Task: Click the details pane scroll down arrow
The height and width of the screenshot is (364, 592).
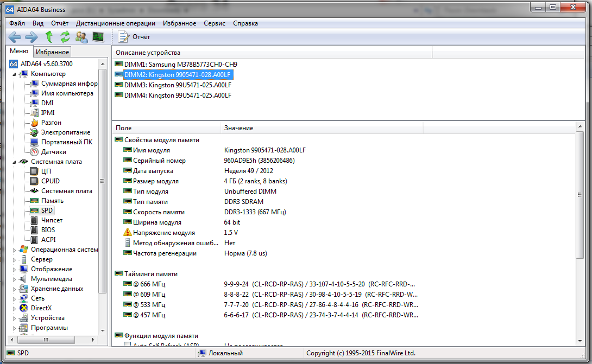Action: click(x=580, y=341)
